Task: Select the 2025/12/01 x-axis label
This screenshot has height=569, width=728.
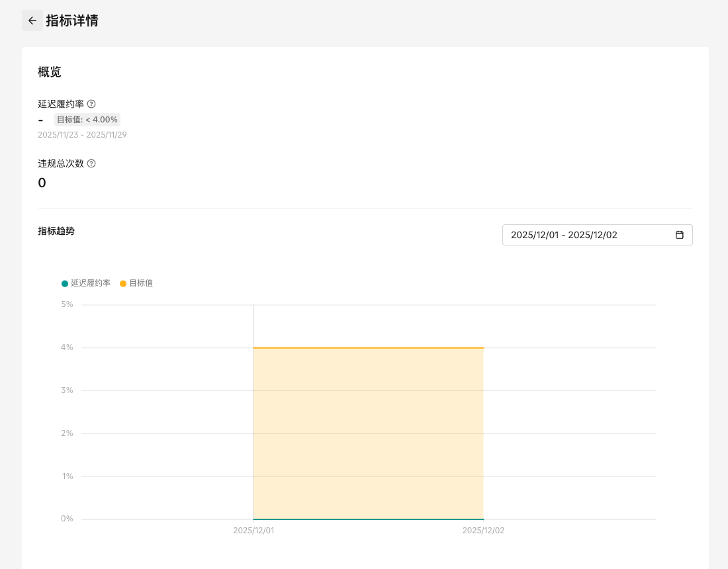Action: [x=253, y=531]
